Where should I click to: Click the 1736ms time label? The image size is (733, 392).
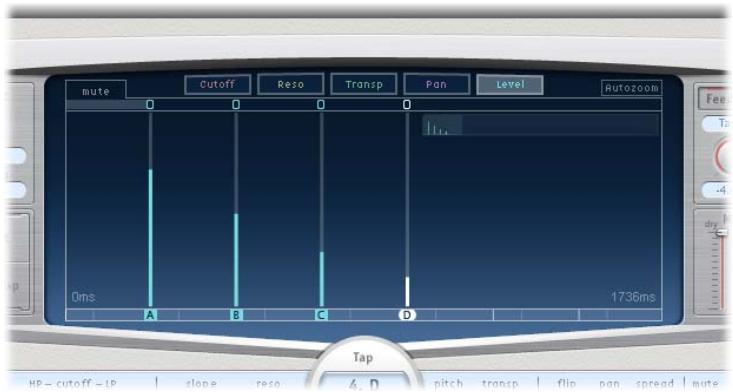click(633, 297)
